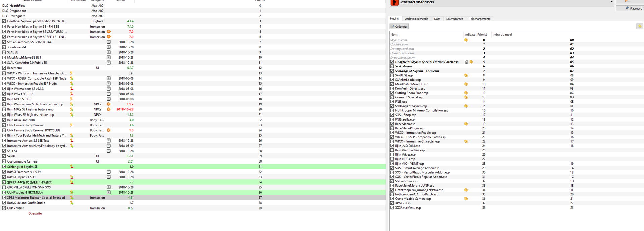Click flag icon on SkyUI_SE.esp row

[x=466, y=75]
